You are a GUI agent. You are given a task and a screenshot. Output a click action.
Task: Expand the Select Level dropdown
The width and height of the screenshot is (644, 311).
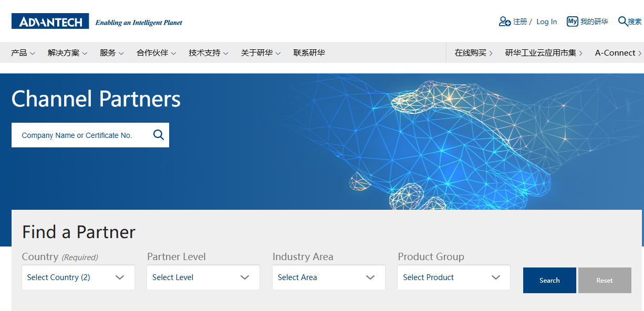(x=203, y=277)
